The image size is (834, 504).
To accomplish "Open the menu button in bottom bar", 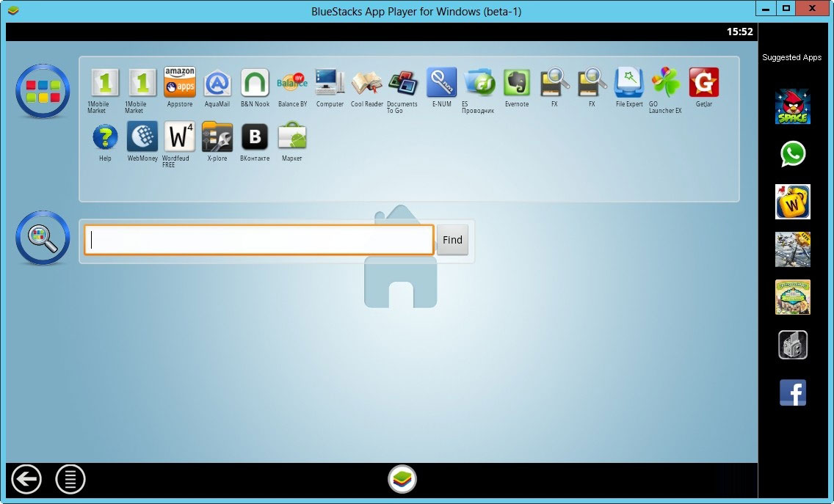I will tap(70, 479).
